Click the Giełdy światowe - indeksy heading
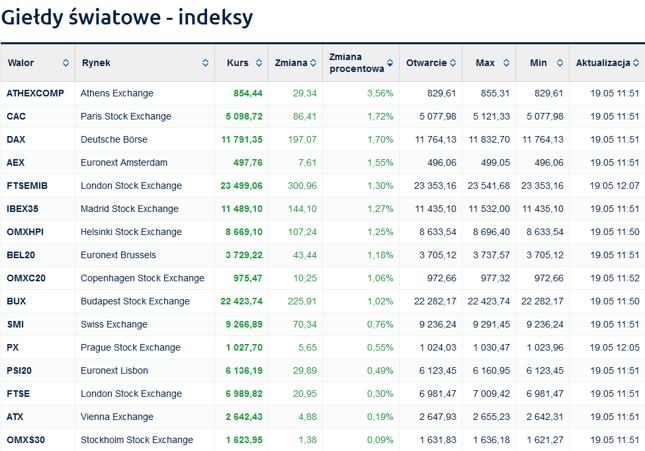Image resolution: width=645 pixels, height=451 pixels. click(x=127, y=18)
